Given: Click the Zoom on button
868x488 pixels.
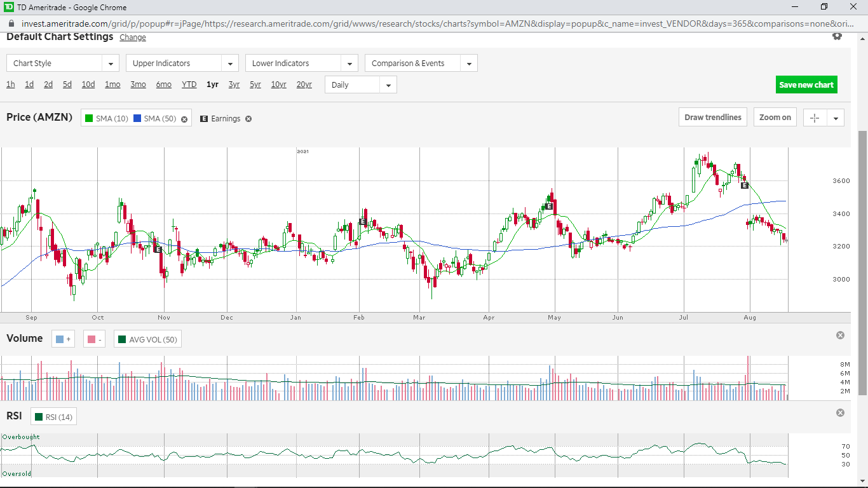Looking at the screenshot, I should (775, 118).
